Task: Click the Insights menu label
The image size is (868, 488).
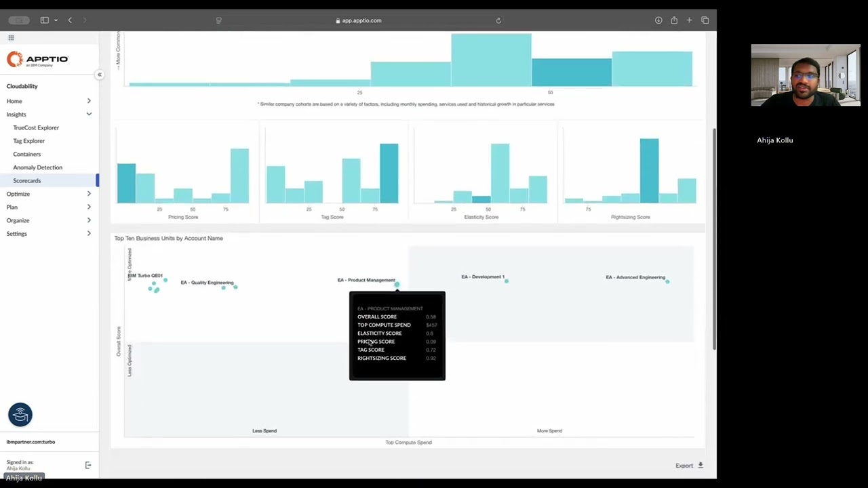Action: click(x=16, y=115)
